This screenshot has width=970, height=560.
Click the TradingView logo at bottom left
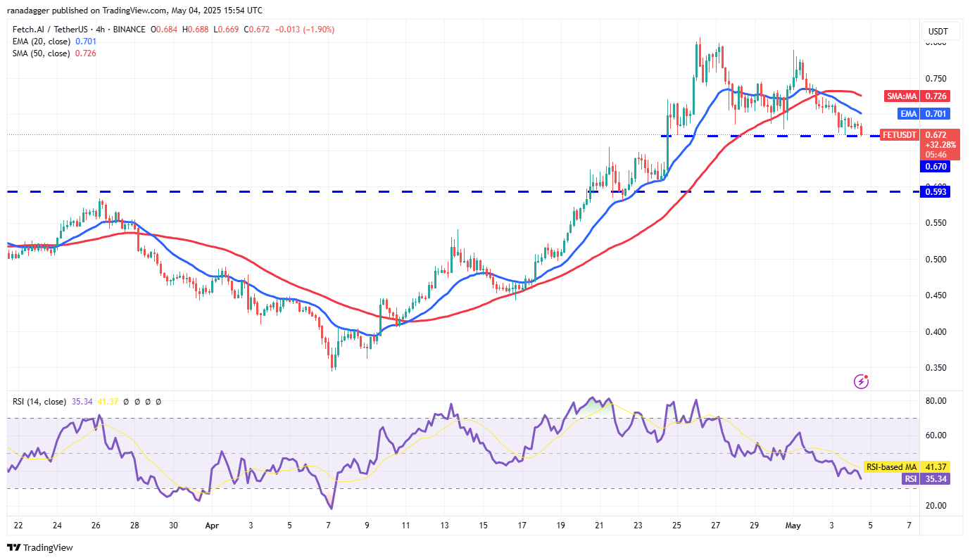tap(40, 547)
